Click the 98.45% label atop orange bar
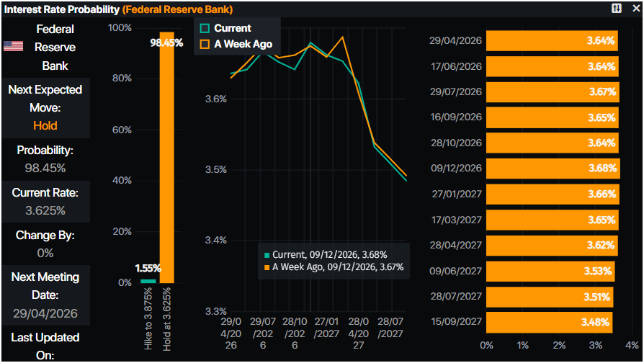The image size is (644, 363). click(x=166, y=42)
